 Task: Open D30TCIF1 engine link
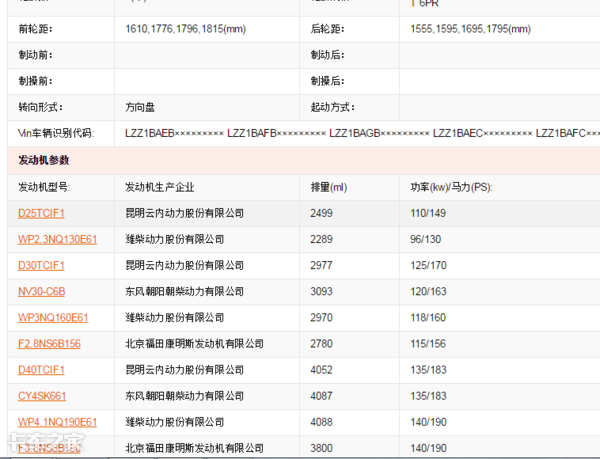(41, 265)
